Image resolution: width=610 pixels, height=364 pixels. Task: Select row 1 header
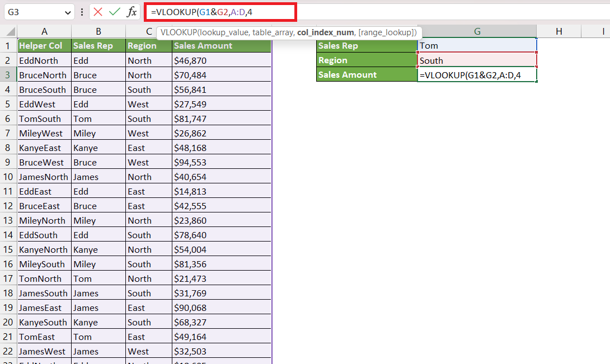[8, 45]
